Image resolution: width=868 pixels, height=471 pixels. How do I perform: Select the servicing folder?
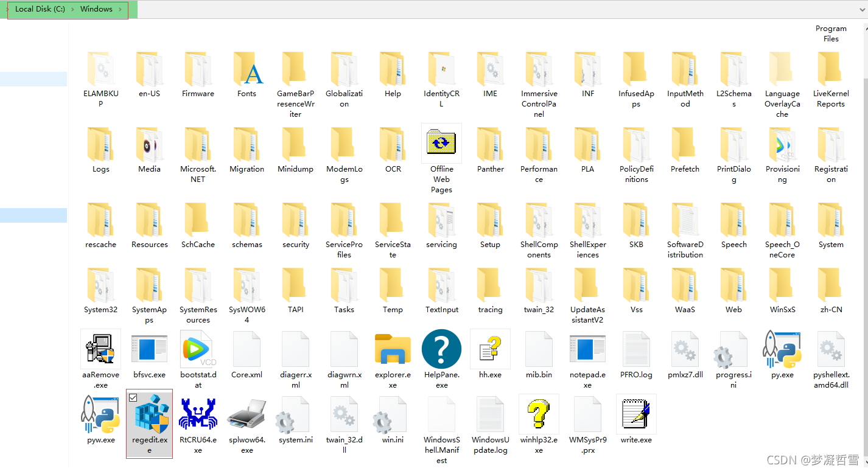441,225
